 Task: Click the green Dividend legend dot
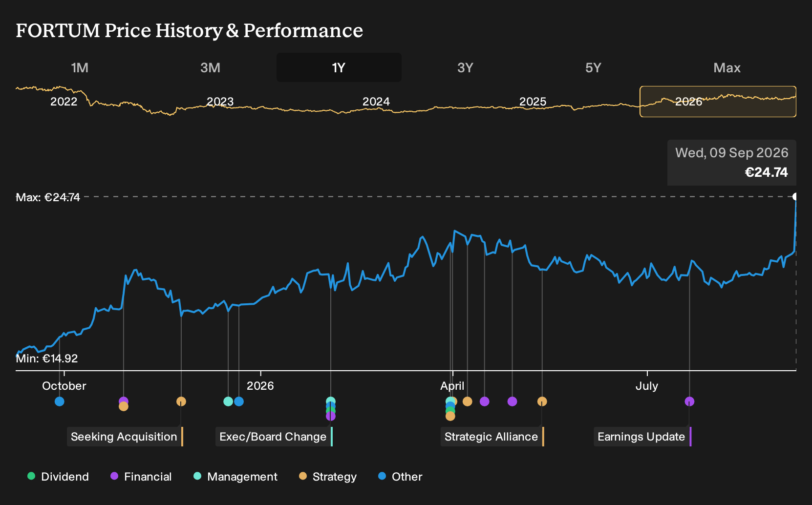tap(31, 476)
